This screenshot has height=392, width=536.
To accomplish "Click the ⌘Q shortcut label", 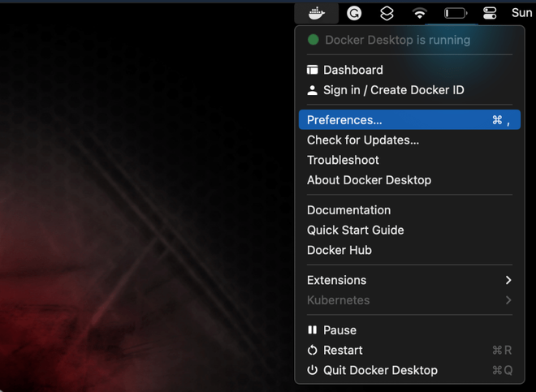I will (502, 370).
